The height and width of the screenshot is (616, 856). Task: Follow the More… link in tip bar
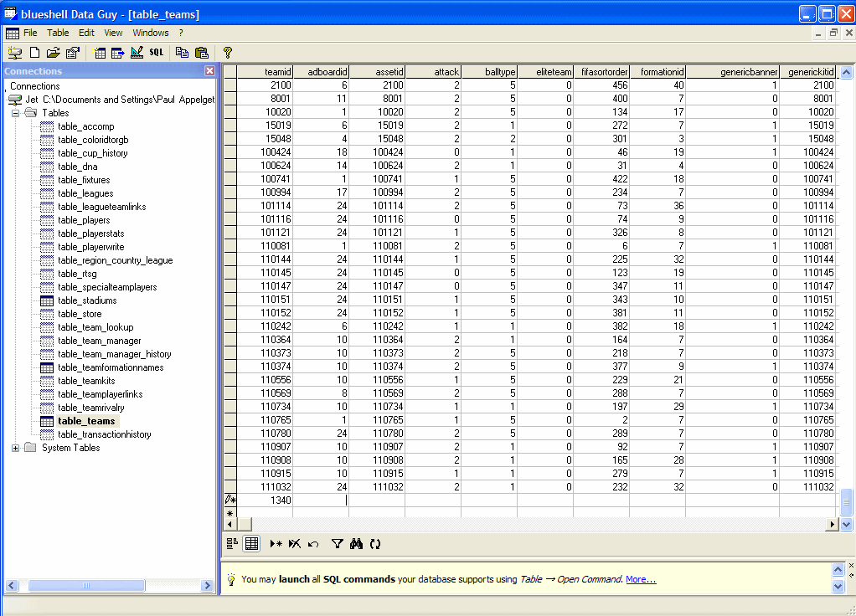[x=640, y=579]
